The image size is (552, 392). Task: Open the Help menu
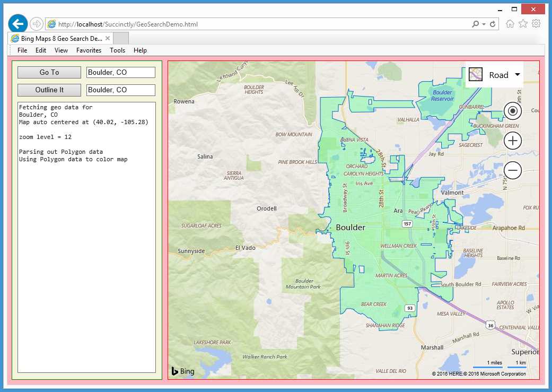pos(140,50)
